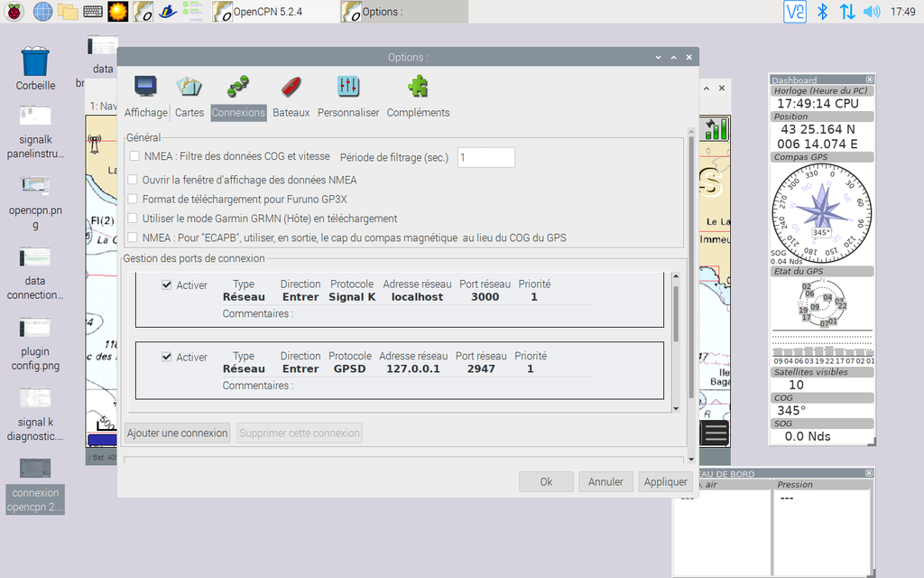Enable Furuno GP3X upload format
Screen dimensions: 924x578
tap(133, 200)
